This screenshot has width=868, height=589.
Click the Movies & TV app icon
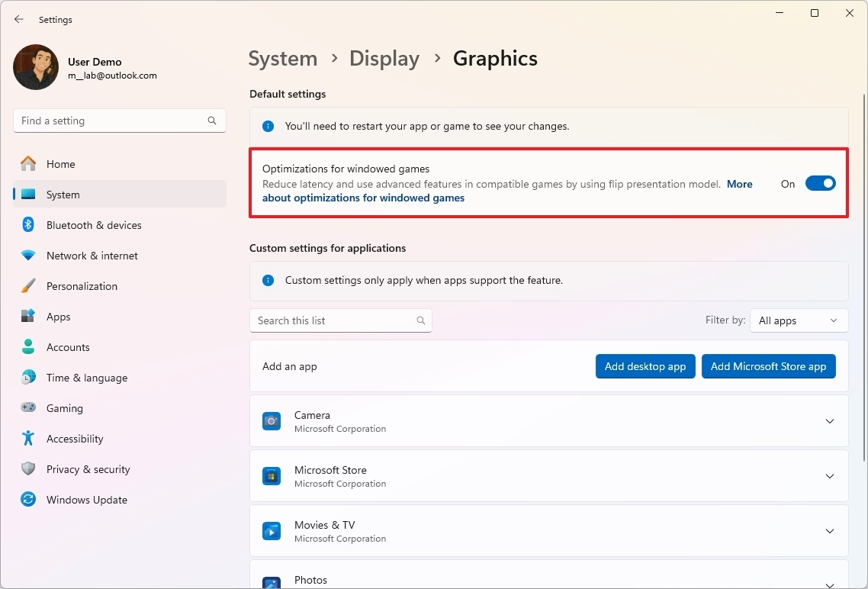[272, 531]
